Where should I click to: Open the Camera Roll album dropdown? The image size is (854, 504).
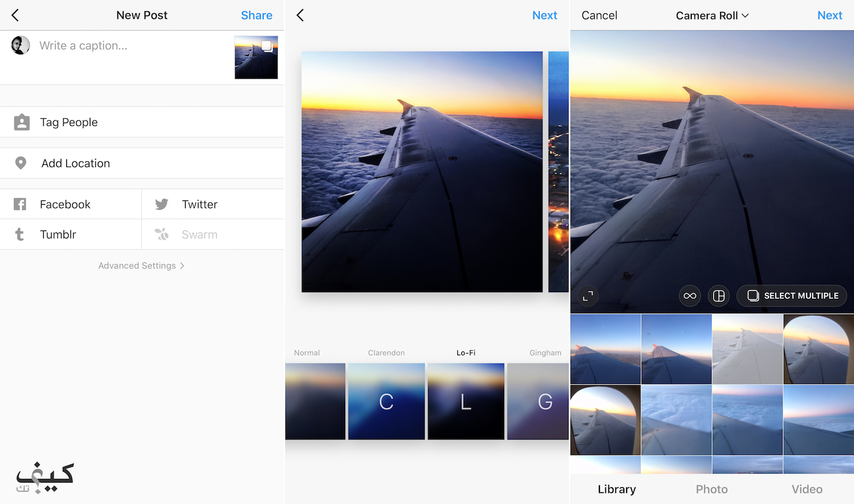pos(712,15)
